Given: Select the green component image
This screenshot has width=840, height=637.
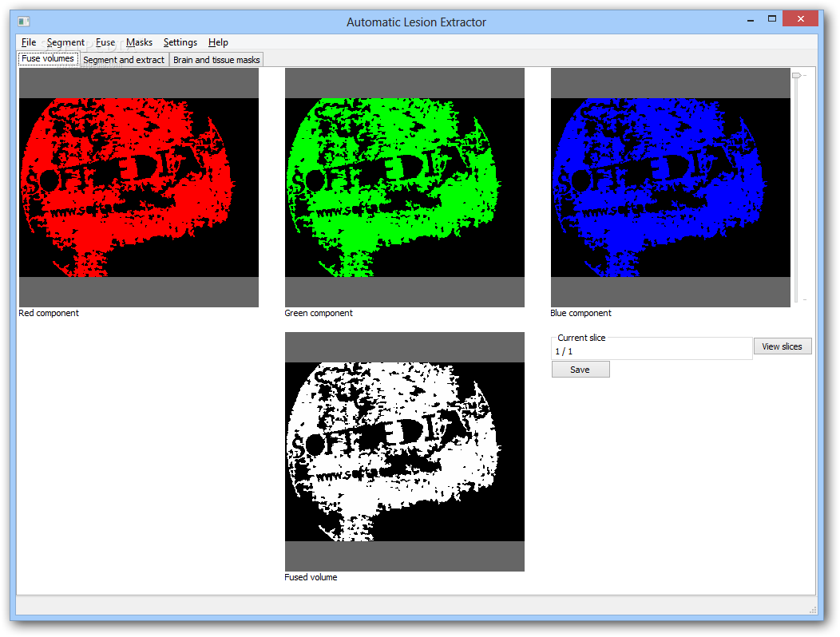Looking at the screenshot, I should [x=405, y=188].
